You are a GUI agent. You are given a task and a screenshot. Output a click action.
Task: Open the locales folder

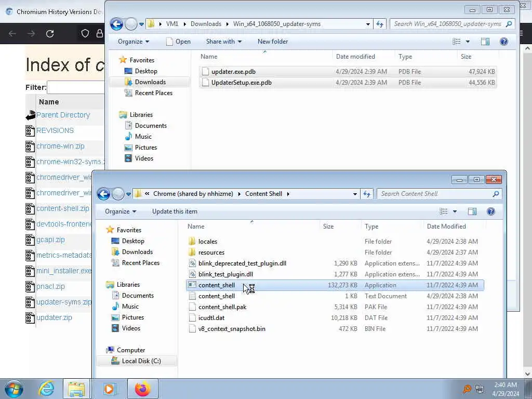[x=208, y=242]
